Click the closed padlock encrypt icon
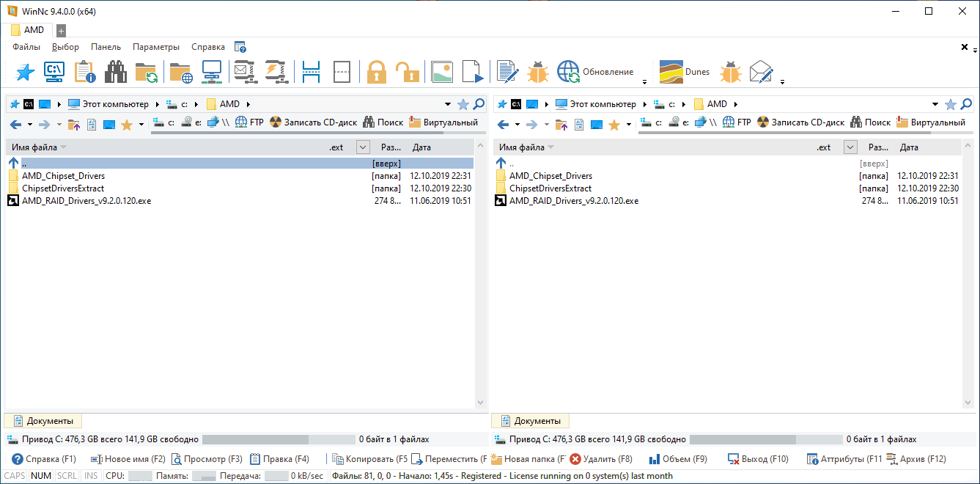 (x=376, y=72)
